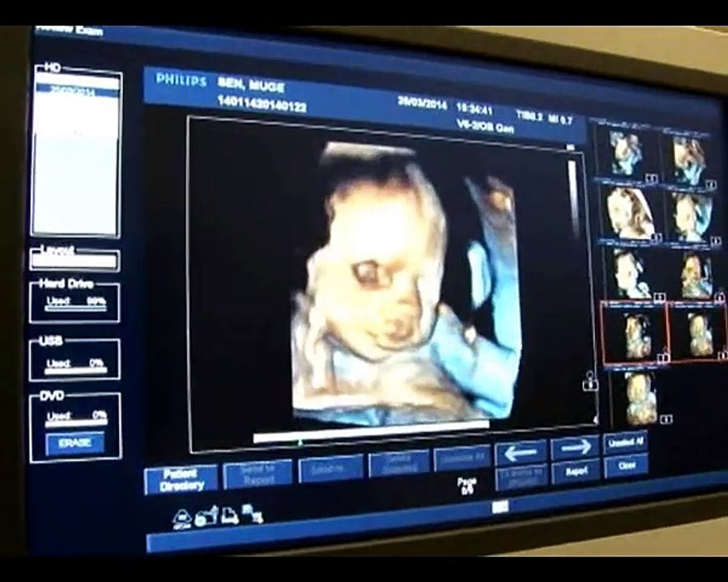The height and width of the screenshot is (582, 728).
Task: Click cine icon on first row right thumbnail
Action: (x=711, y=185)
